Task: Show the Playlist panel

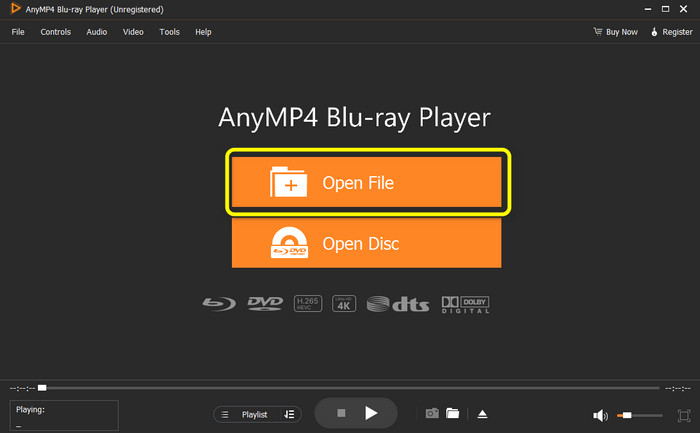Action: (x=254, y=415)
